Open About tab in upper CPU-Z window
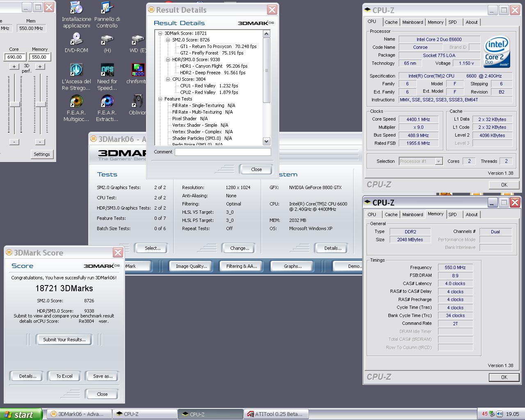 472,22
